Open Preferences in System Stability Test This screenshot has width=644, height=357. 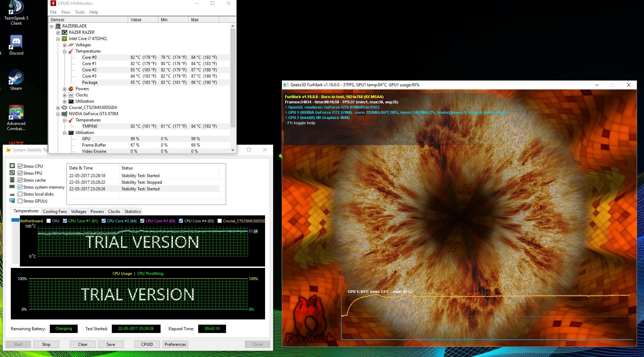click(176, 344)
